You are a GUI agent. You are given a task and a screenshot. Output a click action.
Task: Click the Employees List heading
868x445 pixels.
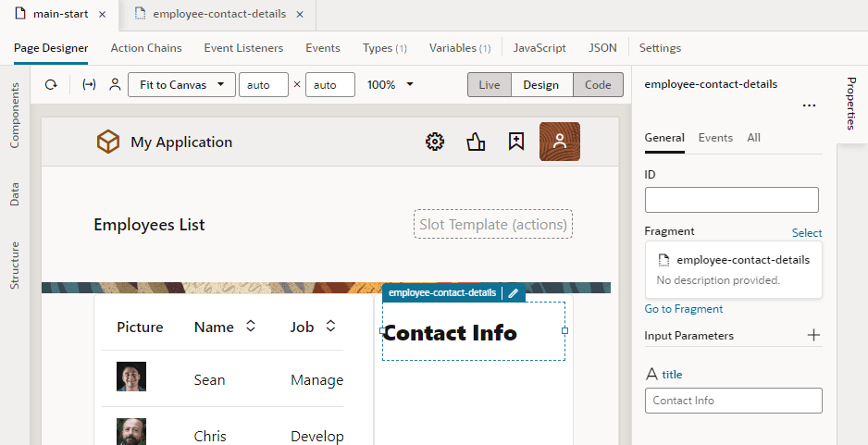pyautogui.click(x=150, y=225)
